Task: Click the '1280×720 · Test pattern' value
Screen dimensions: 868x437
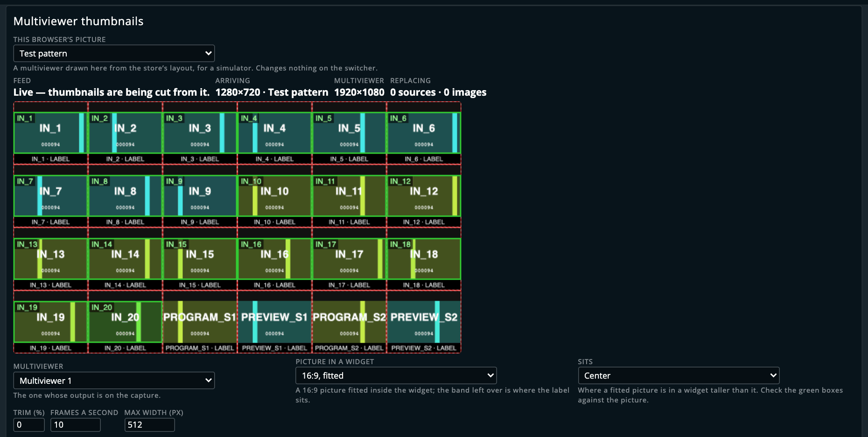Action: [x=272, y=92]
